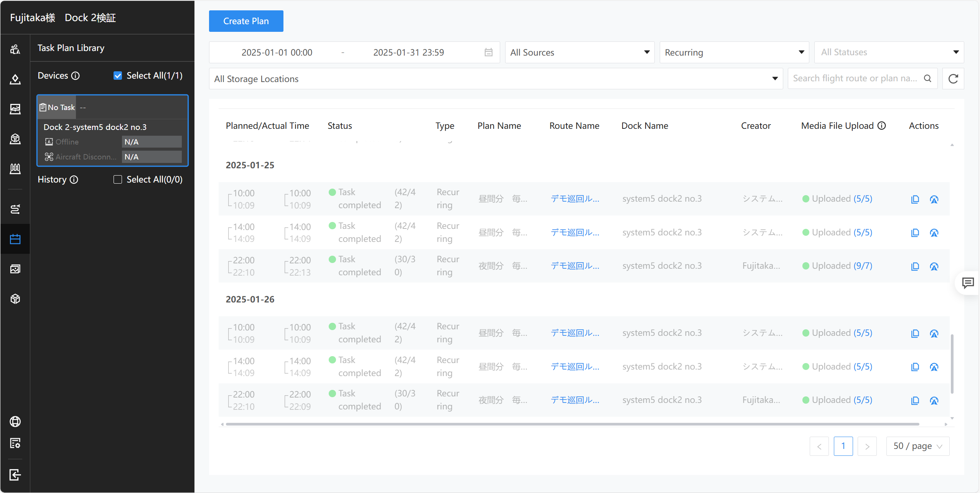This screenshot has height=493, width=980.
Task: Copy plan for 2025-01-25 22:00 row
Action: (915, 266)
